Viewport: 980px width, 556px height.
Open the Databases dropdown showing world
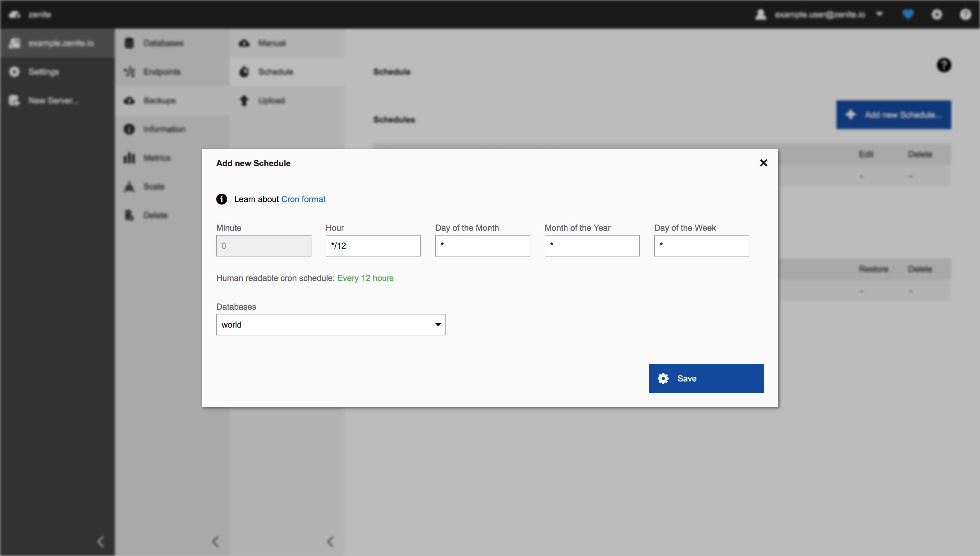pyautogui.click(x=331, y=325)
